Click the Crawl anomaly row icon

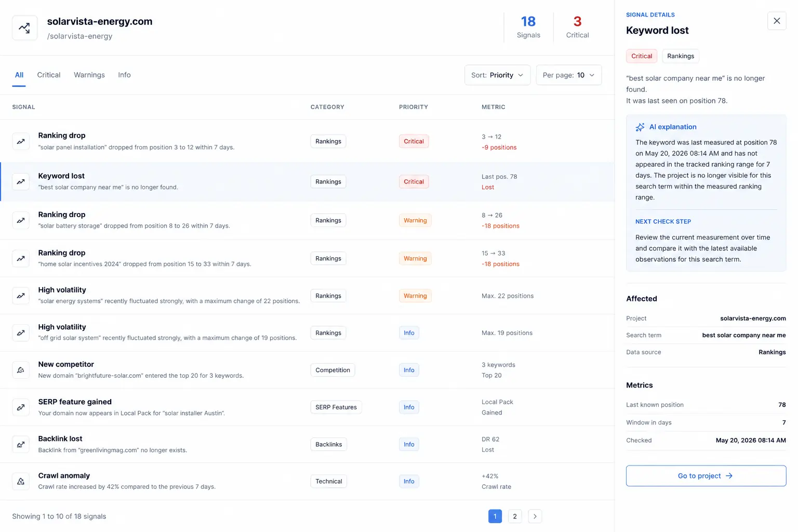(21, 481)
